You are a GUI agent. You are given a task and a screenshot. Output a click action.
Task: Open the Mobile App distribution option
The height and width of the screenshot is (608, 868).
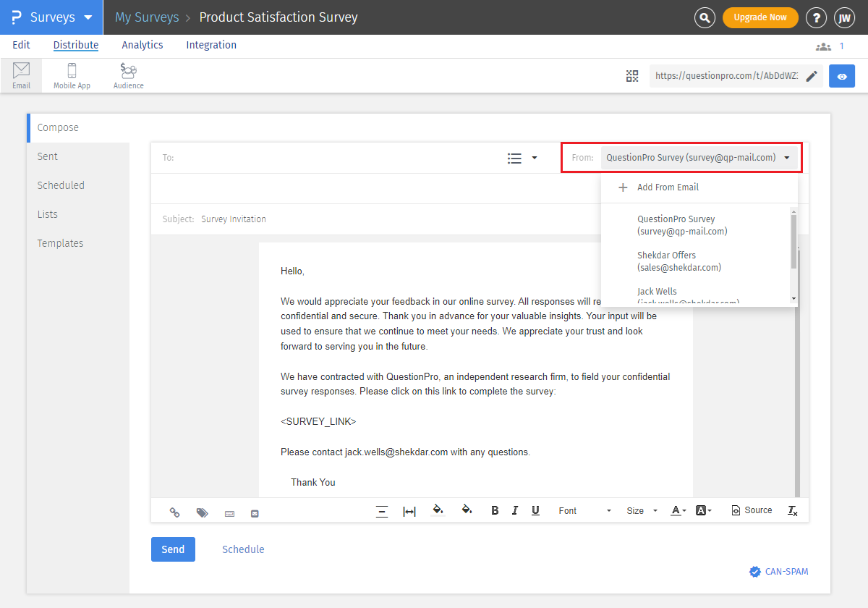[x=72, y=75]
